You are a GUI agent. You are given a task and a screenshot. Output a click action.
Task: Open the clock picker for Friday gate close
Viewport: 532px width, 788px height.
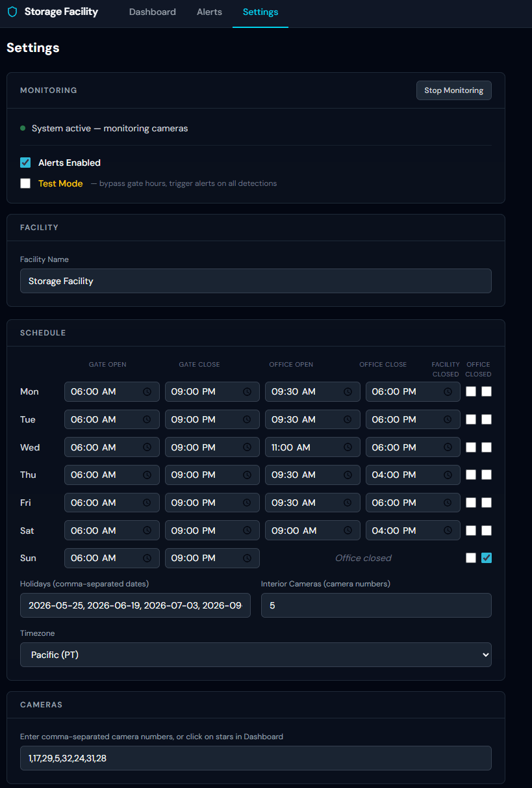tap(247, 502)
